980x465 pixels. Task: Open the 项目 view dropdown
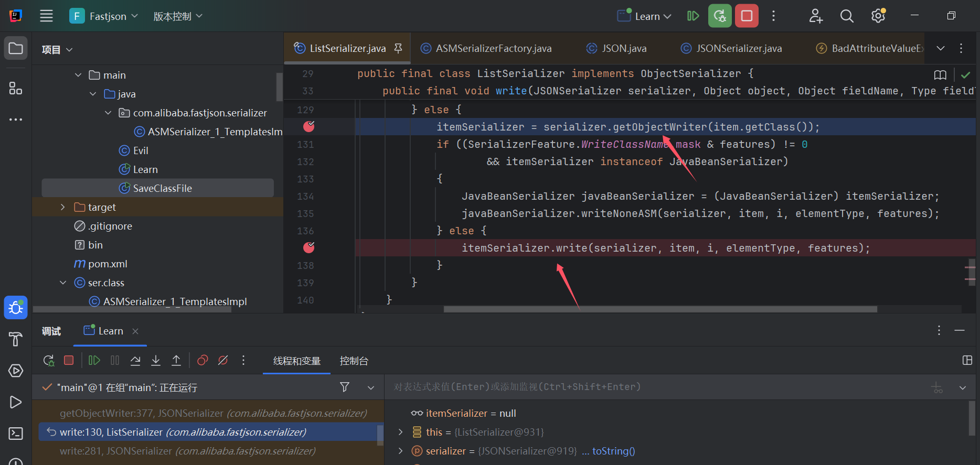(57, 50)
